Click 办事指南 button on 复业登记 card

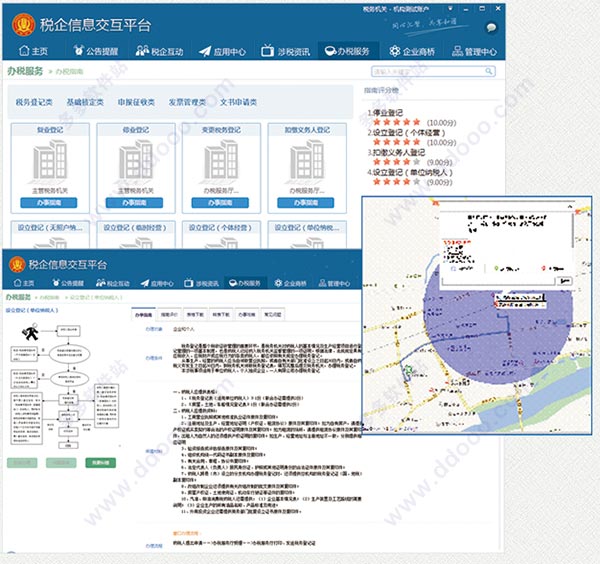point(49,202)
